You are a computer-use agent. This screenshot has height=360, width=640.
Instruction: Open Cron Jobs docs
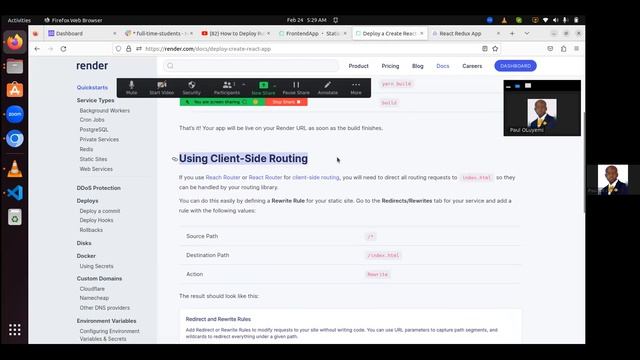pos(92,120)
